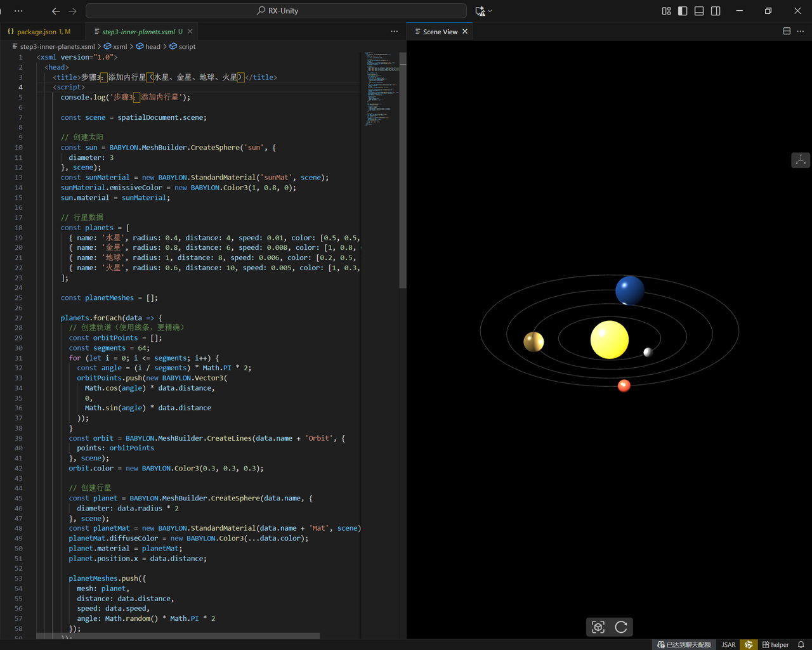Click the code minimap preview

pos(381,89)
